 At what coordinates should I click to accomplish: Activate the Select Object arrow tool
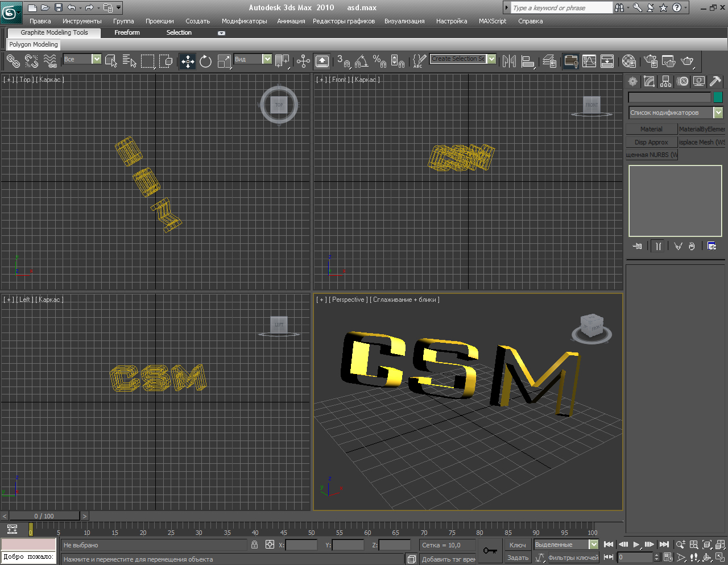pos(111,60)
